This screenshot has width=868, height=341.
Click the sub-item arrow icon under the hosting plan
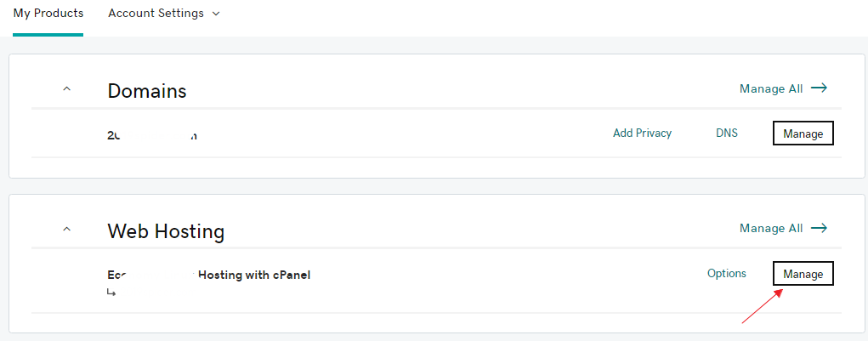[111, 293]
